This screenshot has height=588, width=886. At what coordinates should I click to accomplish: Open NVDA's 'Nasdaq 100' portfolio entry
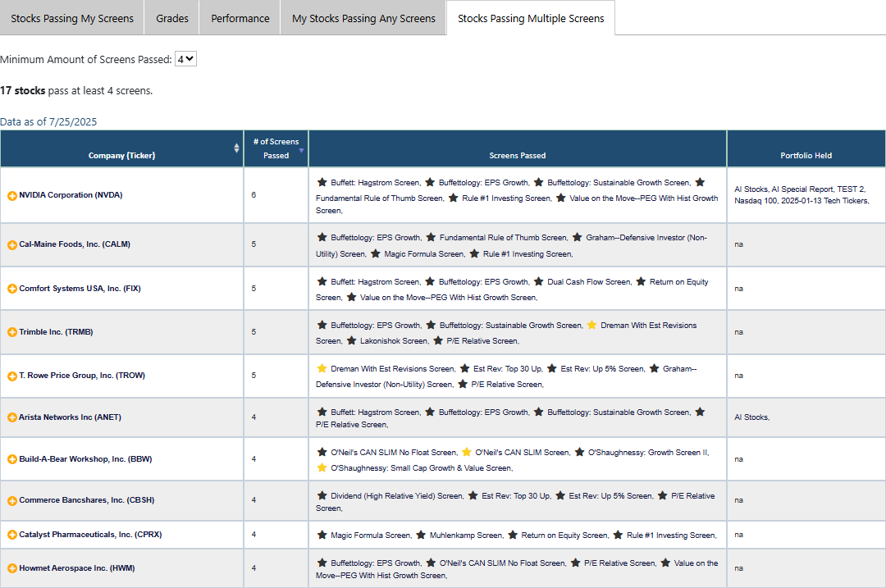click(x=756, y=201)
